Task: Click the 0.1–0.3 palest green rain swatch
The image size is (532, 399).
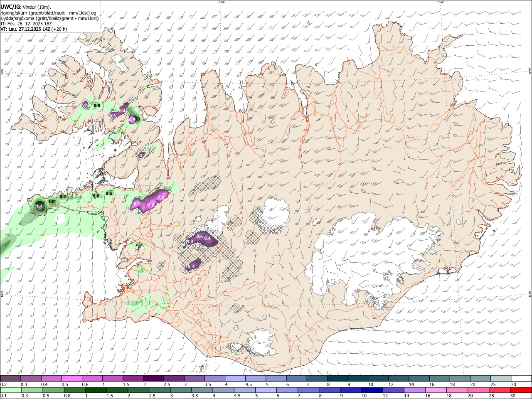Action: (x=11, y=390)
